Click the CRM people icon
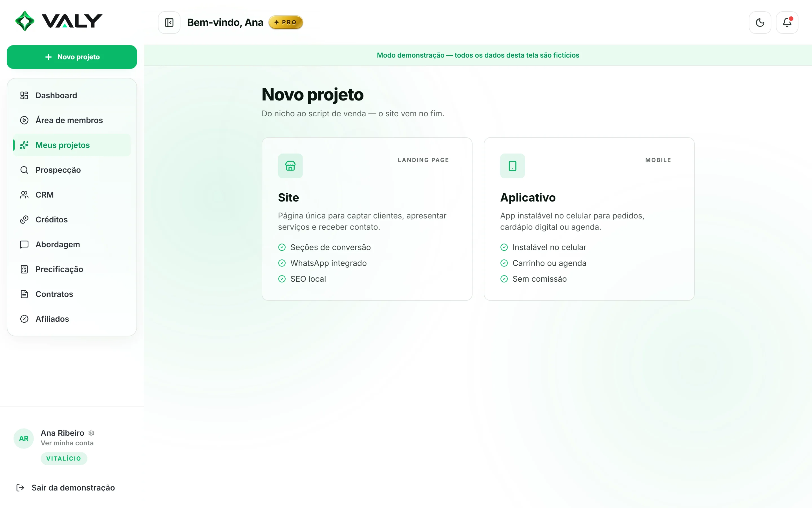Image resolution: width=812 pixels, height=508 pixels. 24,195
